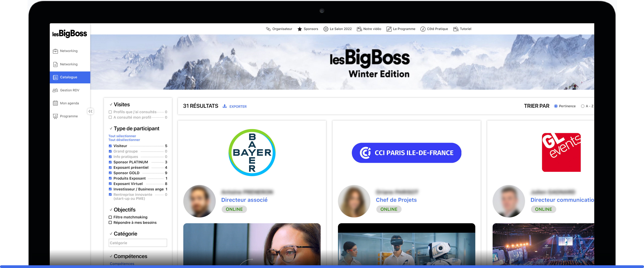This screenshot has height=268, width=644.
Task: Uncheck Sponsor GOLD checkbox
Action: tap(110, 173)
